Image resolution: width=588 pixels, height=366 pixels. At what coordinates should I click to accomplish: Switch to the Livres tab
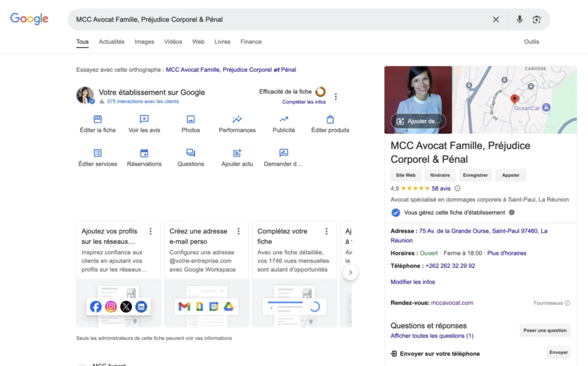222,42
